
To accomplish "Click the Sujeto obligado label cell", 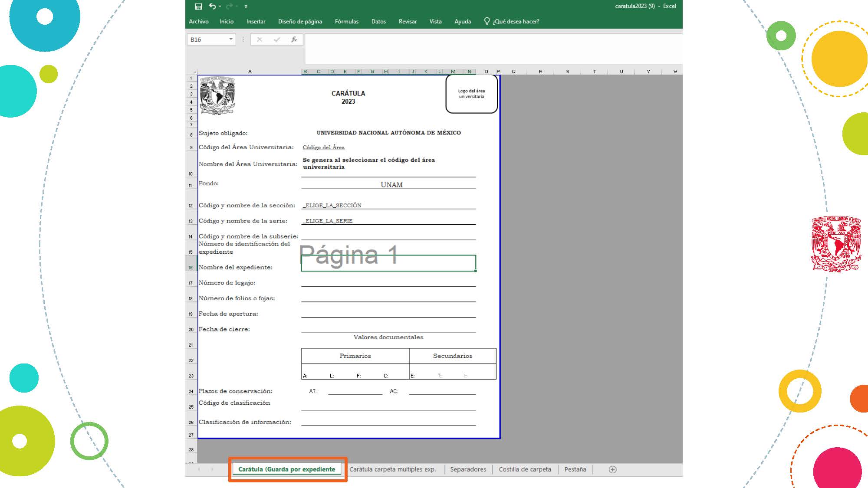I will [x=223, y=133].
